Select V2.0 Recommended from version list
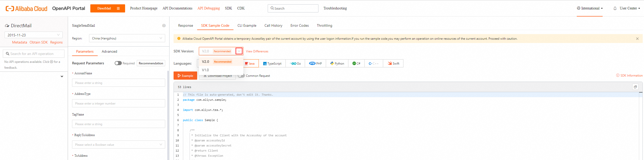644x160 pixels. tap(221, 62)
